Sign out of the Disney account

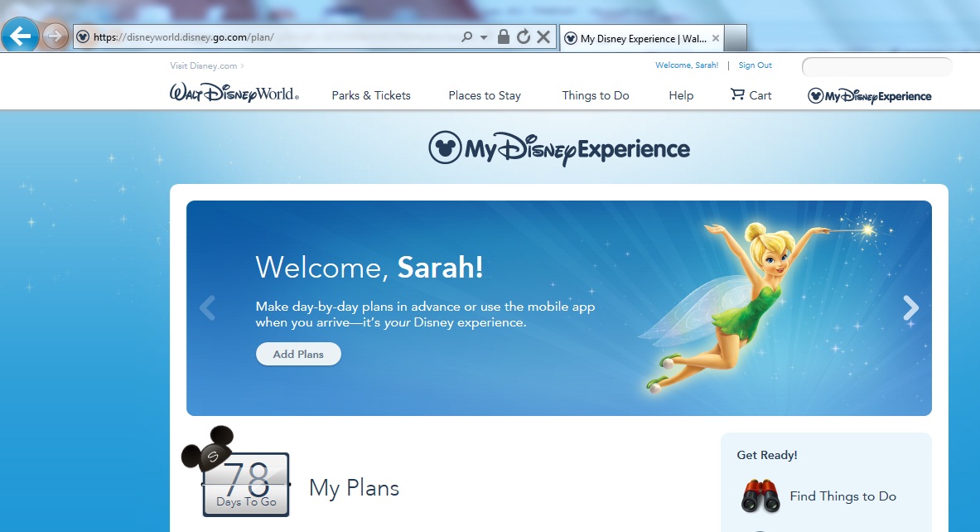click(x=755, y=65)
